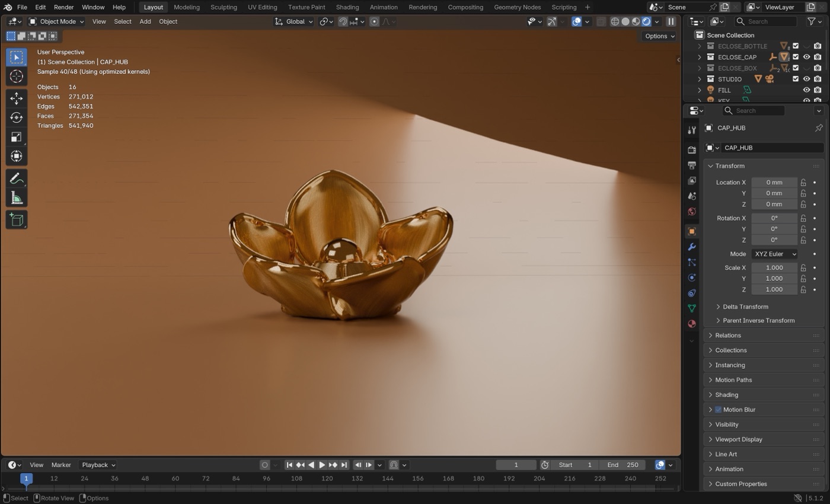This screenshot has width=830, height=504.
Task: Activate the Rotate tool
Action: coord(17,117)
